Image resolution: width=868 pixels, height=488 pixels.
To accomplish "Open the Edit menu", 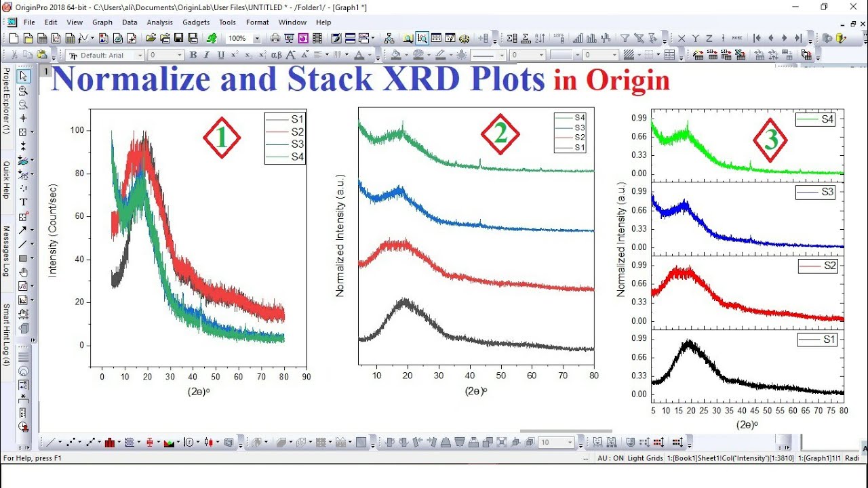I will click(x=51, y=22).
